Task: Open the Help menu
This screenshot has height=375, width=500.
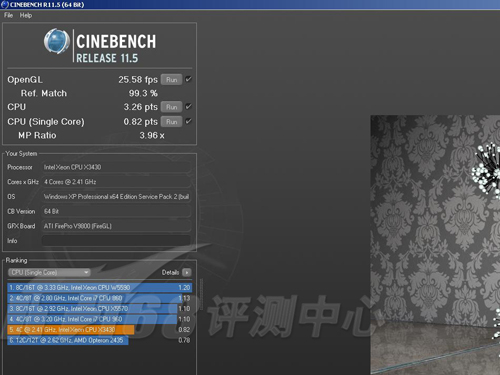Action: pyautogui.click(x=26, y=15)
